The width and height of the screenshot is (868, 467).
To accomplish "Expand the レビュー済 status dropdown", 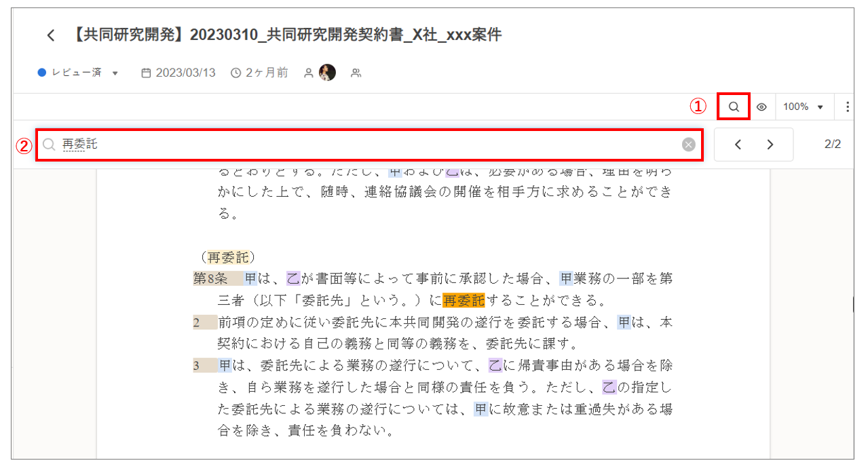I will tap(115, 73).
